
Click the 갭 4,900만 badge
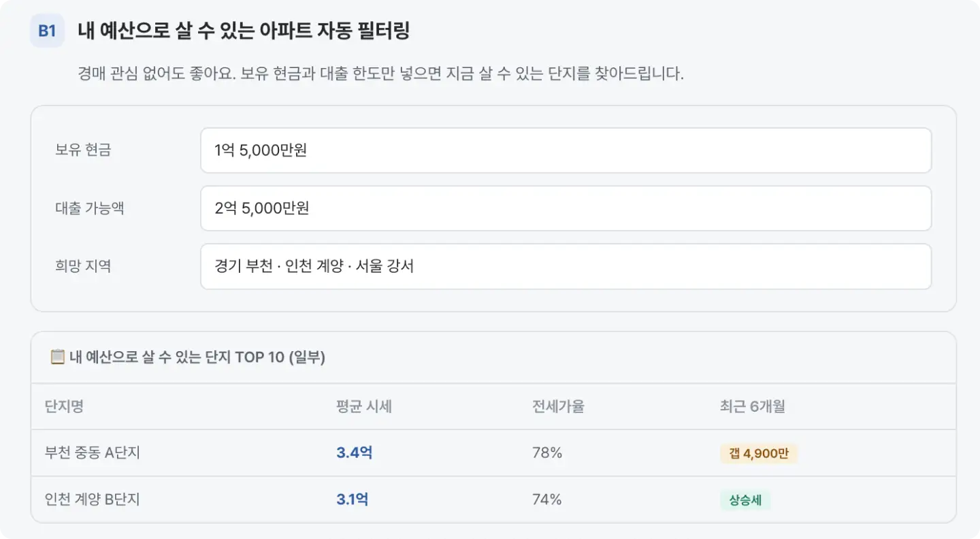pyautogui.click(x=759, y=453)
